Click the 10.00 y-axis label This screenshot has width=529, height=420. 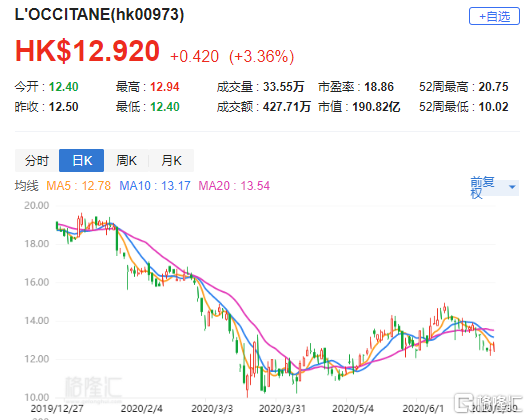tap(36, 397)
